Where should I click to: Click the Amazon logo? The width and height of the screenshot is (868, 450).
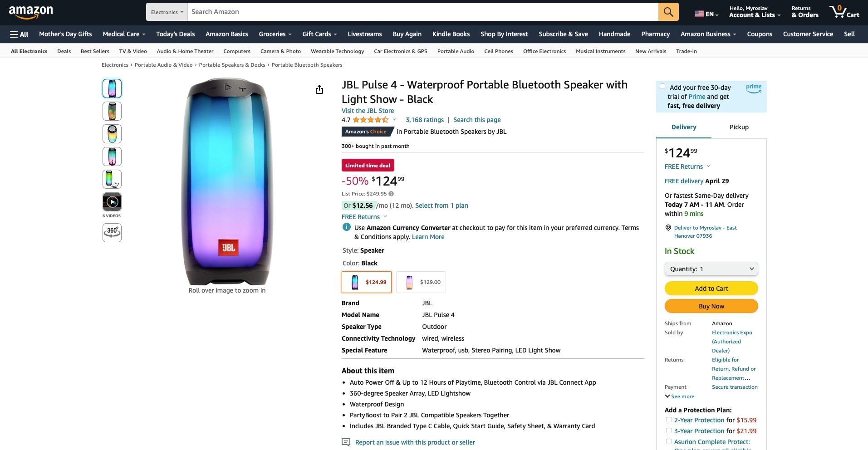click(31, 12)
